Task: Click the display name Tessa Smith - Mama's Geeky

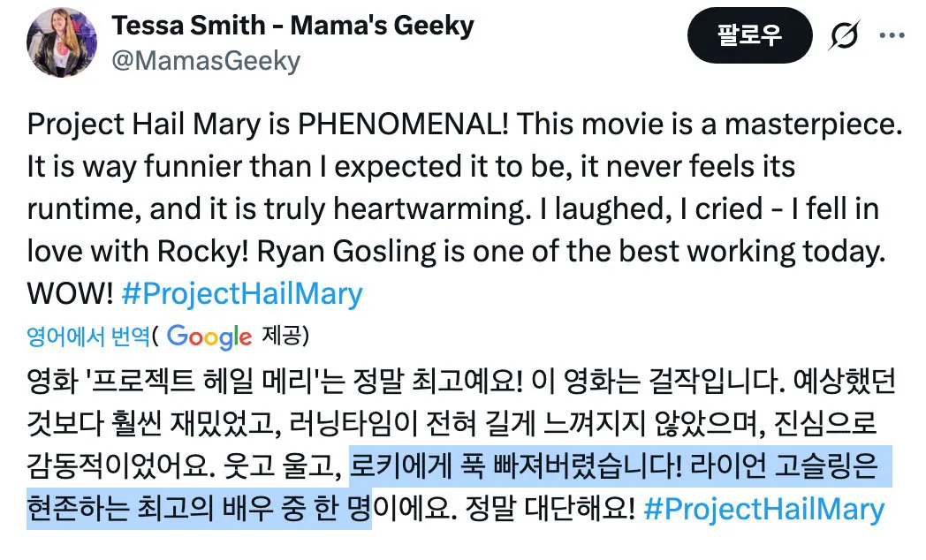Action: (x=292, y=26)
